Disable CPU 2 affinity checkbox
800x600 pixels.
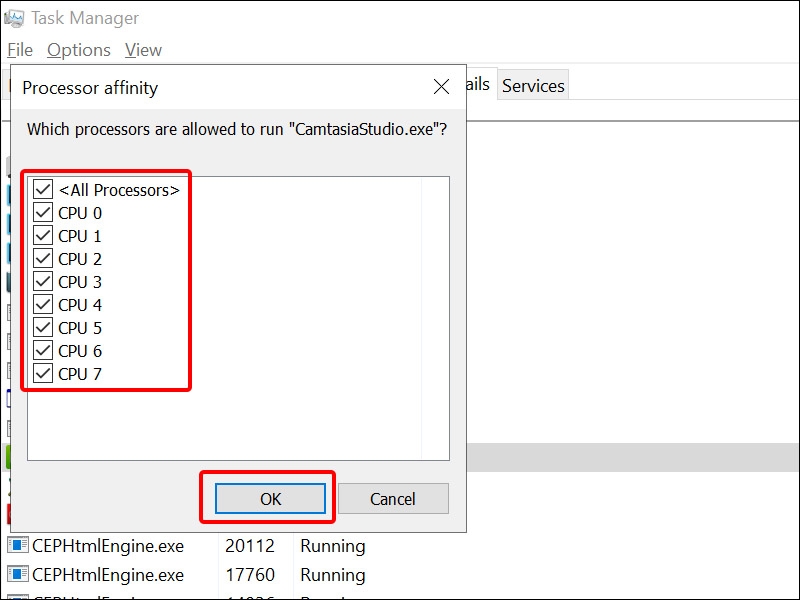(43, 258)
